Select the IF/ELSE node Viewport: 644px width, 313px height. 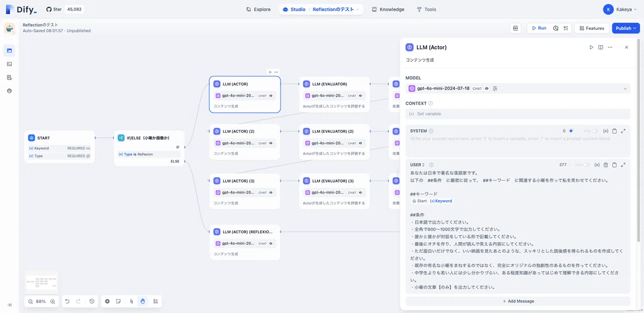click(149, 148)
